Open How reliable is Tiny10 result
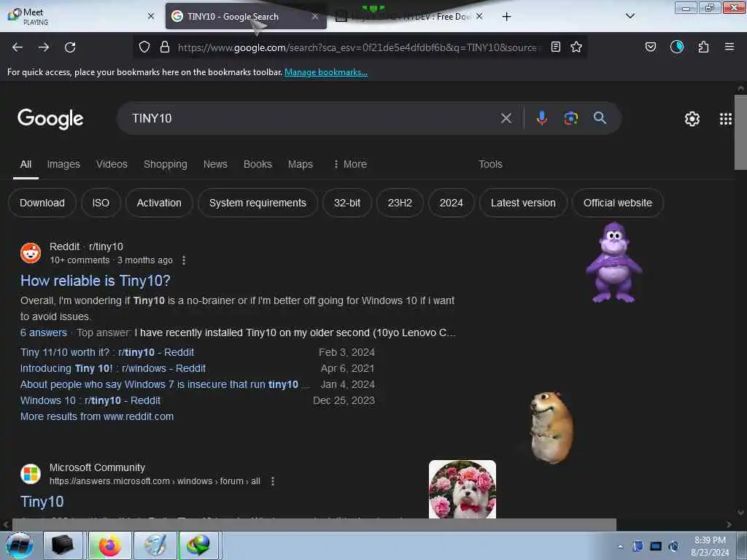This screenshot has height=560, width=747. coord(96,281)
